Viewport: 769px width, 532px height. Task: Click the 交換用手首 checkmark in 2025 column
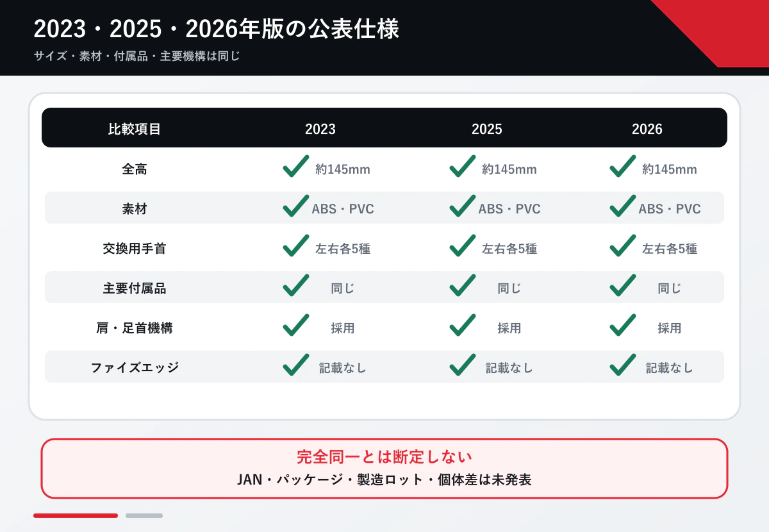(x=463, y=245)
